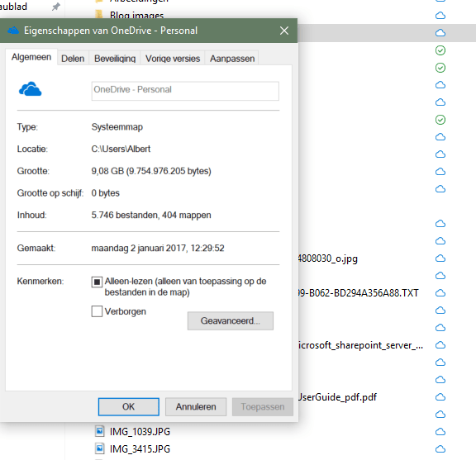Select the microsoft_sharepoint_server file
476x460 pixels.
[360, 345]
